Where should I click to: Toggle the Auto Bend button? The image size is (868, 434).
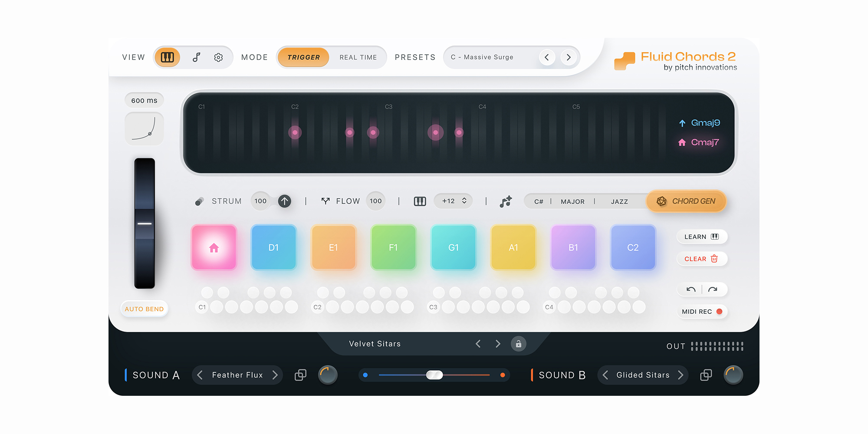[144, 309]
